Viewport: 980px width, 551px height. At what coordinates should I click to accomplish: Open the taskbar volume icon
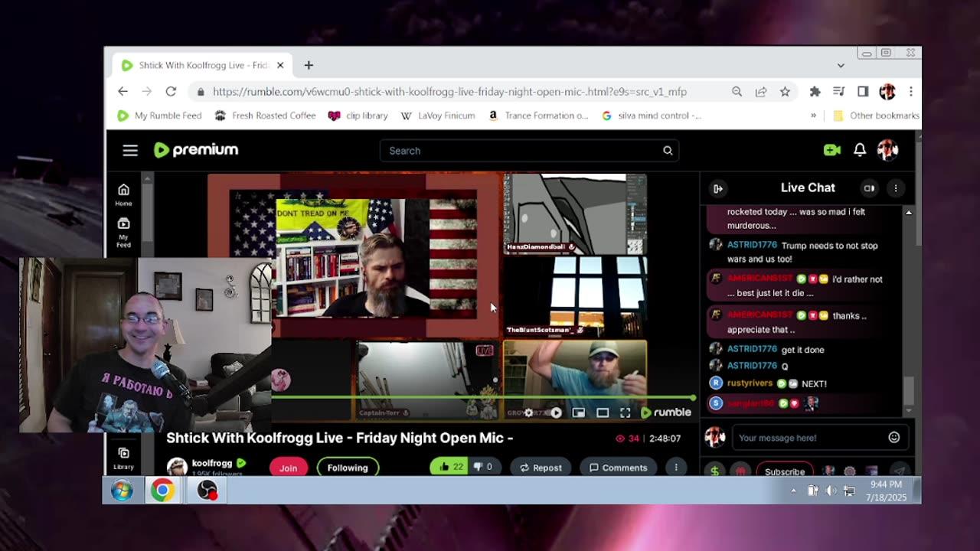(831, 491)
